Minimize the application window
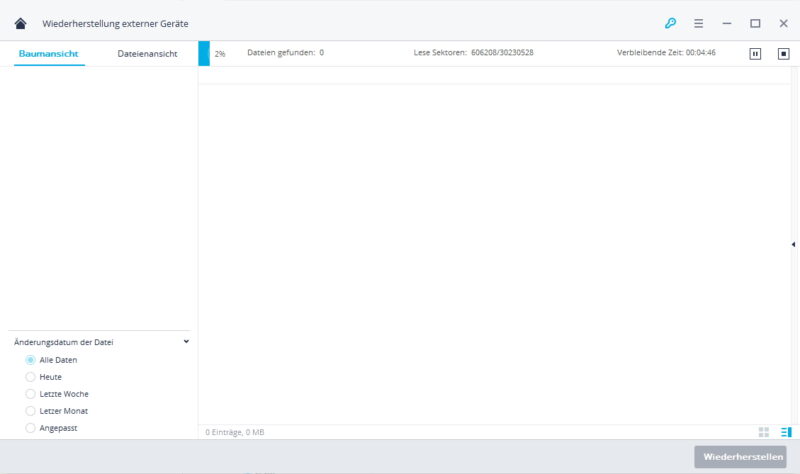800x474 pixels. pyautogui.click(x=727, y=23)
